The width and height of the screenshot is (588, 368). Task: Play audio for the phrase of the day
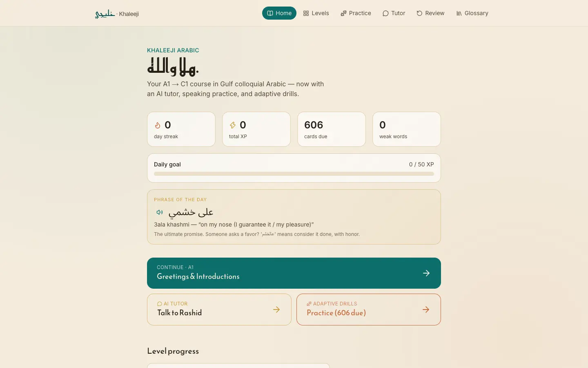point(160,212)
